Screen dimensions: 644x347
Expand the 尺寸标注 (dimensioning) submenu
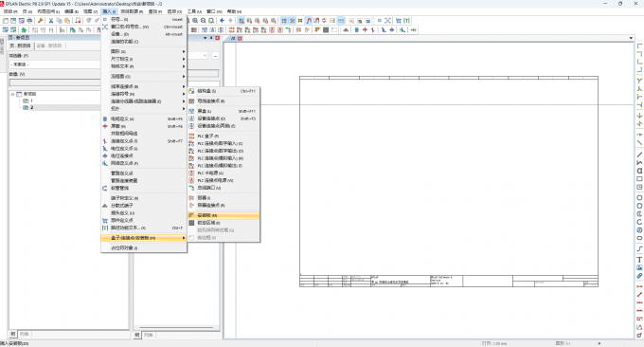pos(144,59)
